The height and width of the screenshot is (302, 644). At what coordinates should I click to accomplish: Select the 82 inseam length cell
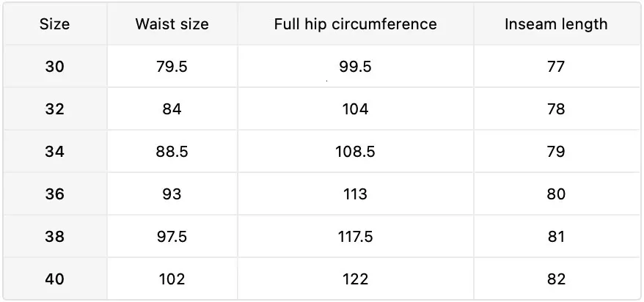click(x=556, y=279)
